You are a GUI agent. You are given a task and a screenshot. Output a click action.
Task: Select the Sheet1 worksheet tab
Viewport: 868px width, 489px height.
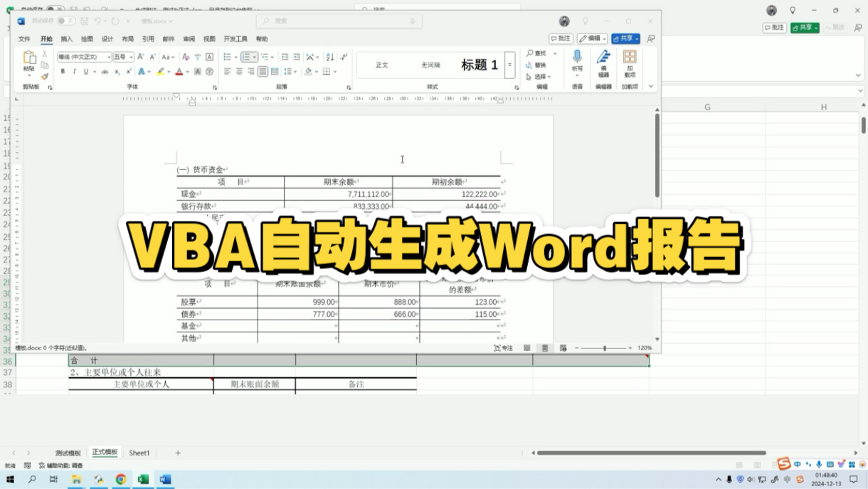pos(139,452)
